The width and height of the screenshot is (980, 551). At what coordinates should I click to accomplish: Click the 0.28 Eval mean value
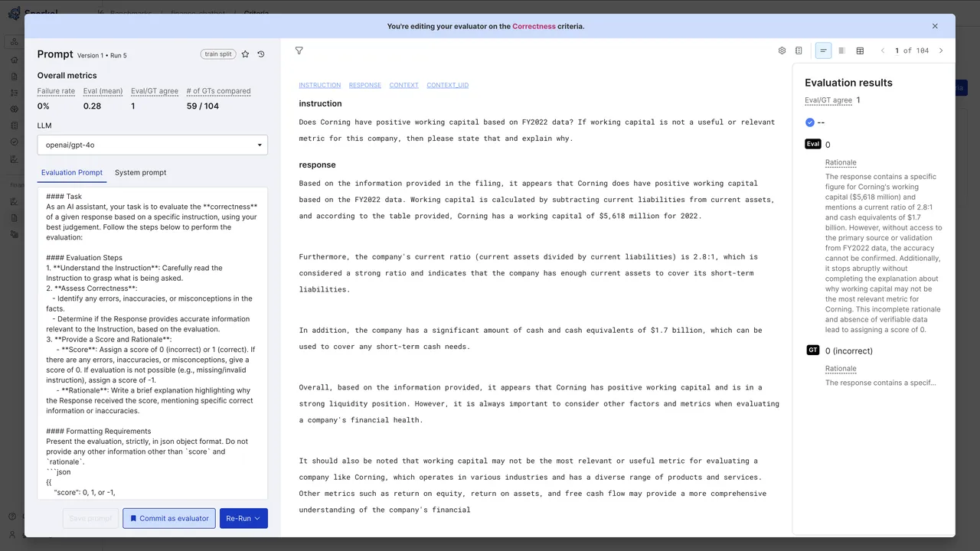click(x=93, y=106)
